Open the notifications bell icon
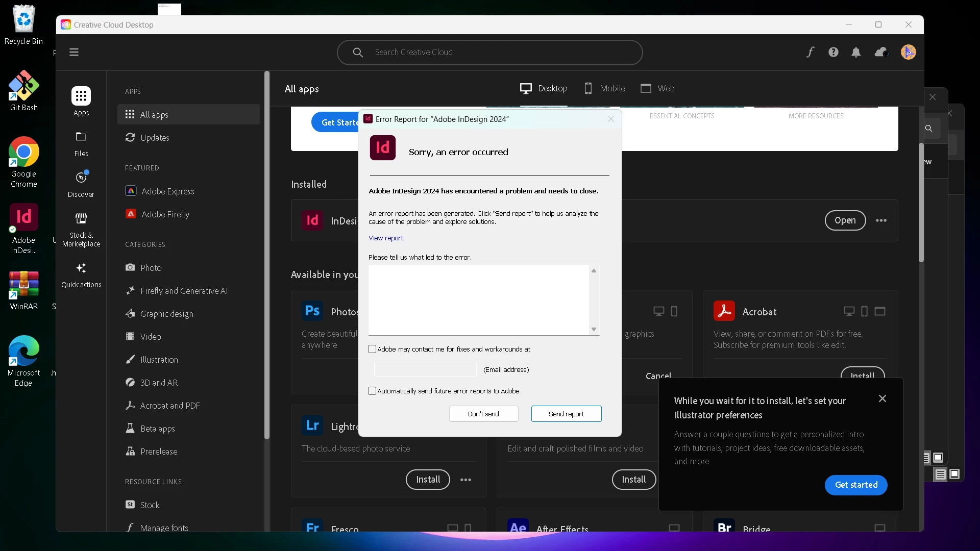The image size is (980, 551). [856, 52]
